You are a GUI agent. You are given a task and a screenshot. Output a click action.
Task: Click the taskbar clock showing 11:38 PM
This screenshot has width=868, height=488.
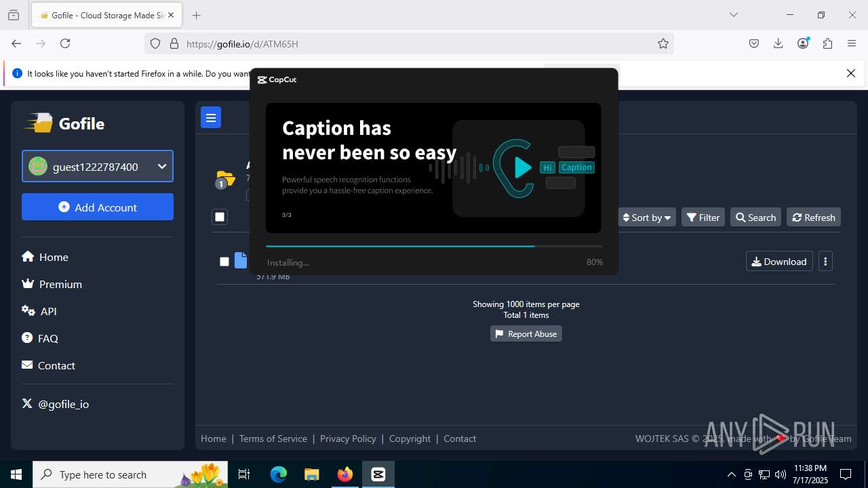pyautogui.click(x=810, y=474)
